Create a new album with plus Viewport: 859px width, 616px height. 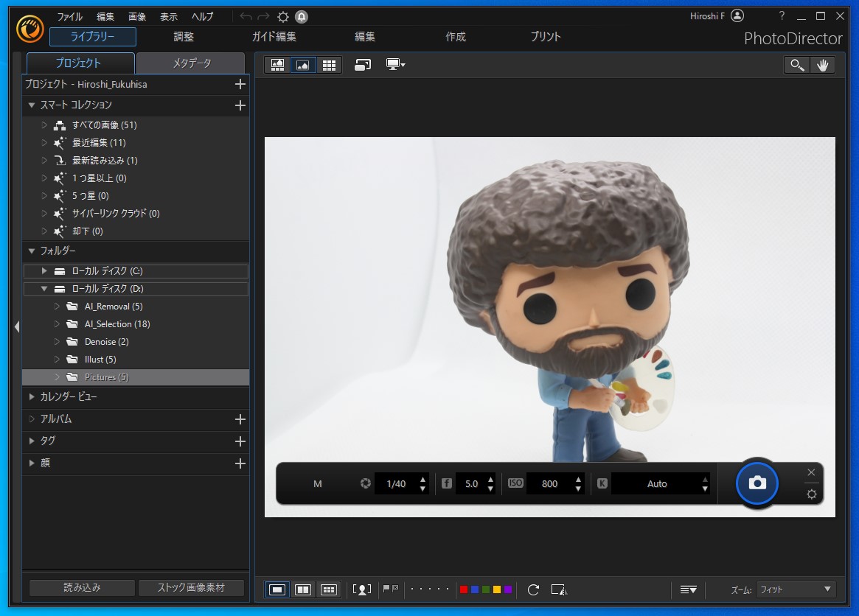point(240,419)
